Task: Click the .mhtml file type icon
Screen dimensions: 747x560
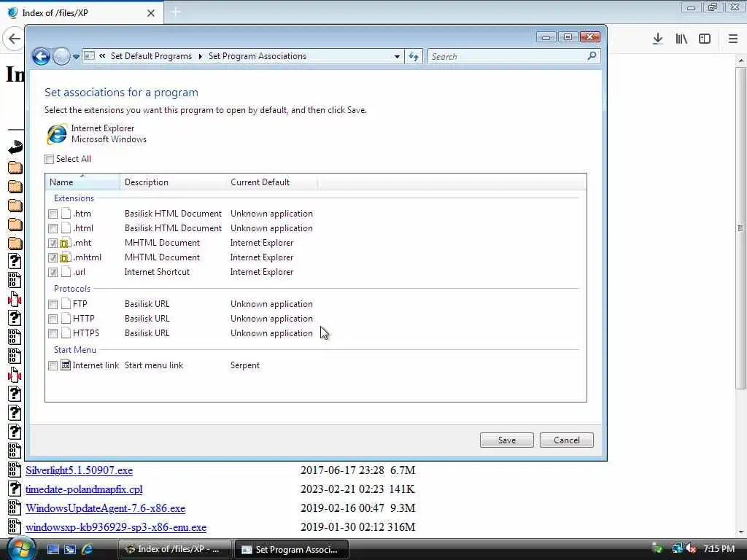Action: click(x=65, y=257)
